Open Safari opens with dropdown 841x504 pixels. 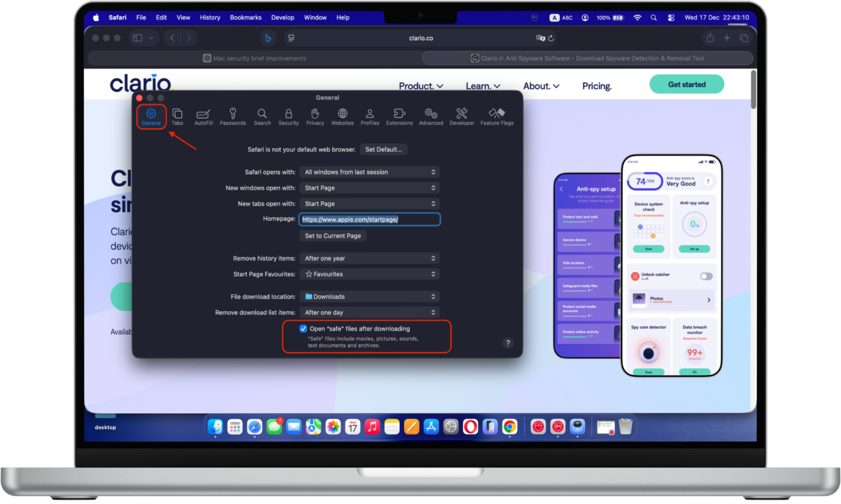[369, 172]
